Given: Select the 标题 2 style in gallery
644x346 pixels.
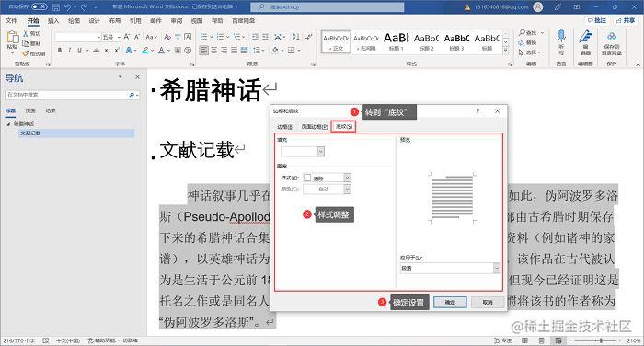Looking at the screenshot, I should point(426,41).
